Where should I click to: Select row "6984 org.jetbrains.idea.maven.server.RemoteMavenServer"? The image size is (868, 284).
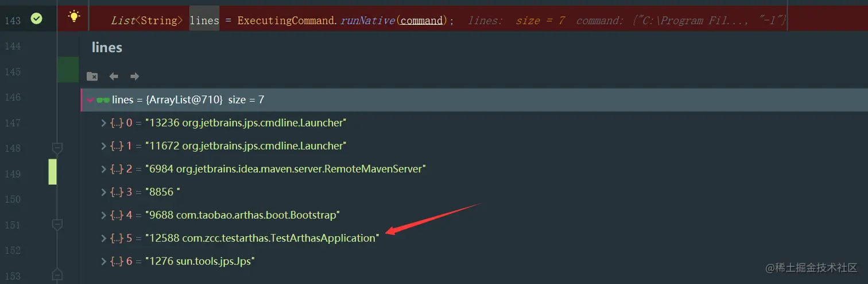[474, 169]
